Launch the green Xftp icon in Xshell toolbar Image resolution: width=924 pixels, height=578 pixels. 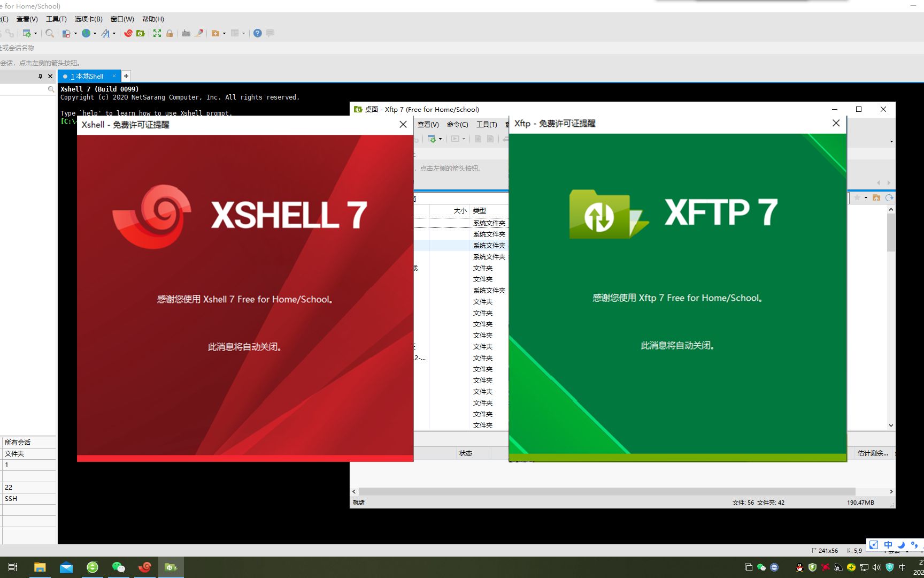tap(141, 33)
